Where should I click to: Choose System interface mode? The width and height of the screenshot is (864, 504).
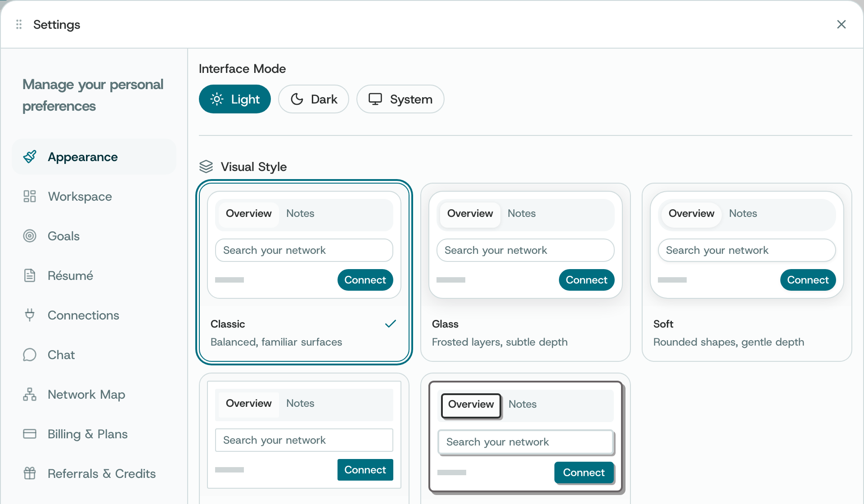[x=400, y=99]
